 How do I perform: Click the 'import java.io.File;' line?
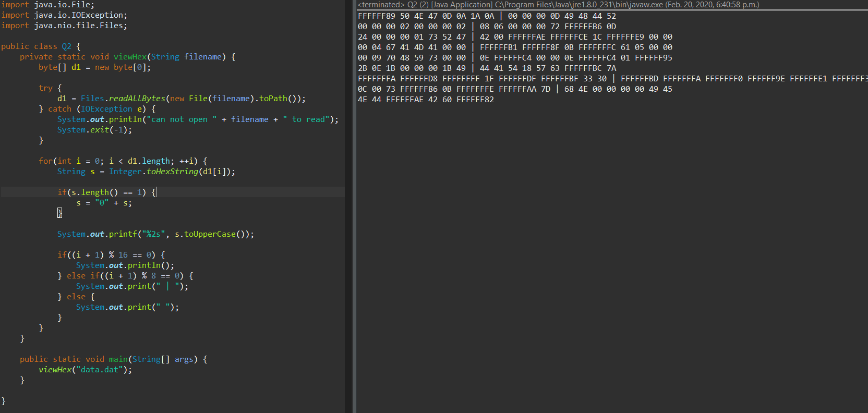click(48, 5)
